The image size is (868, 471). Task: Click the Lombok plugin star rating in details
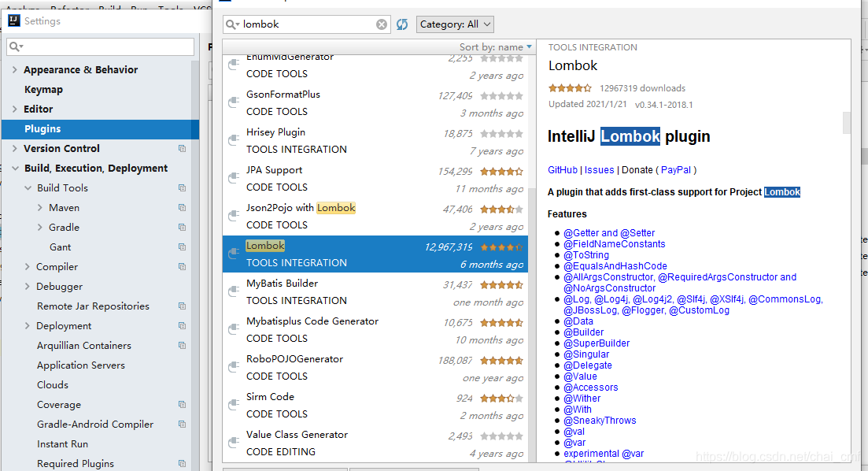click(571, 88)
